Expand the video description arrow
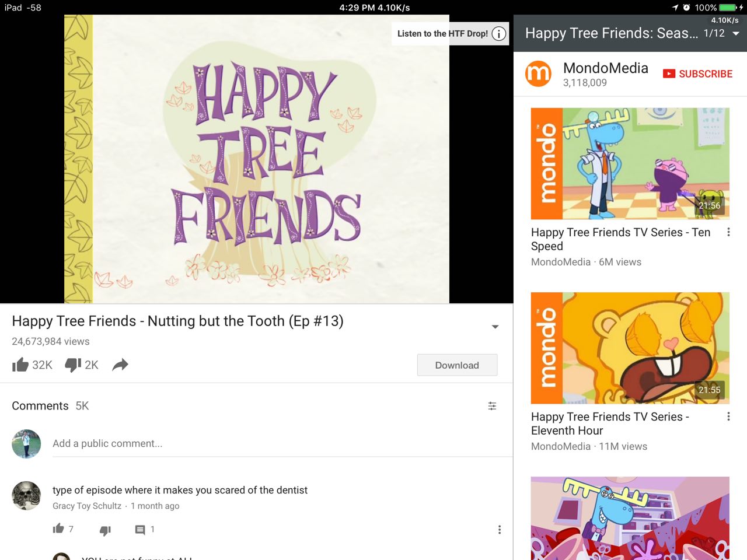Image resolution: width=747 pixels, height=560 pixels. [495, 327]
